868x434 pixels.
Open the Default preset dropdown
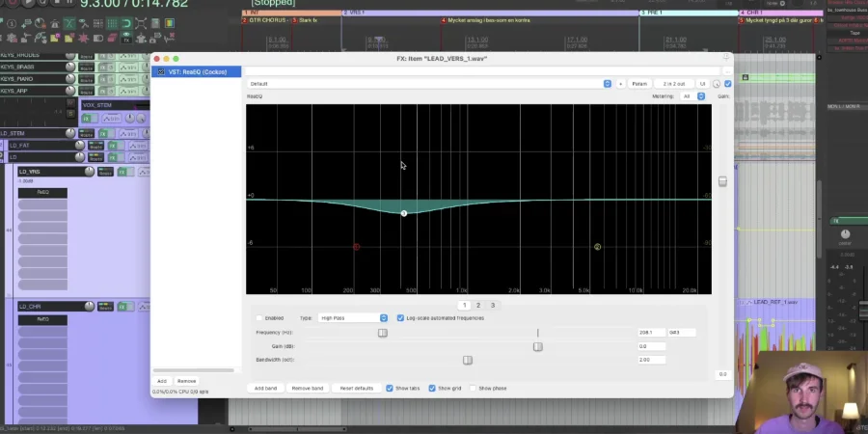coord(429,84)
